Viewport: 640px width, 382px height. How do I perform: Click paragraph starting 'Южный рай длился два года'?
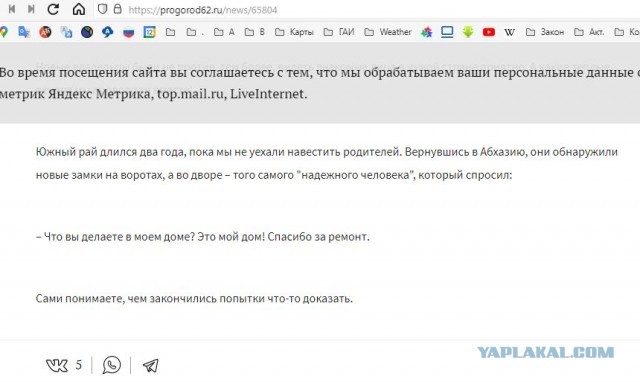[327, 163]
